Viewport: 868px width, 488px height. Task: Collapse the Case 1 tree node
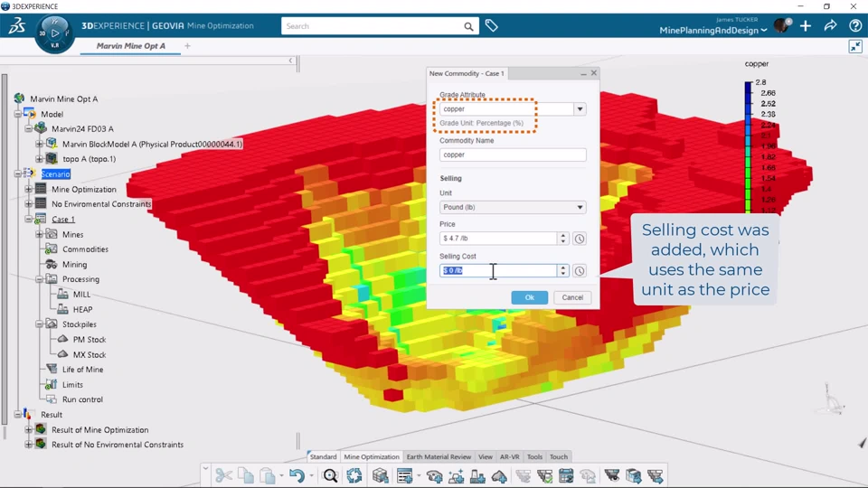click(x=29, y=219)
